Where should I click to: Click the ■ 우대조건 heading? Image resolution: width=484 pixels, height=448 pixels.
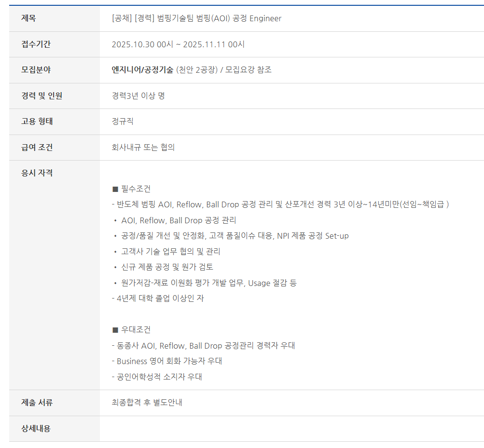click(131, 330)
